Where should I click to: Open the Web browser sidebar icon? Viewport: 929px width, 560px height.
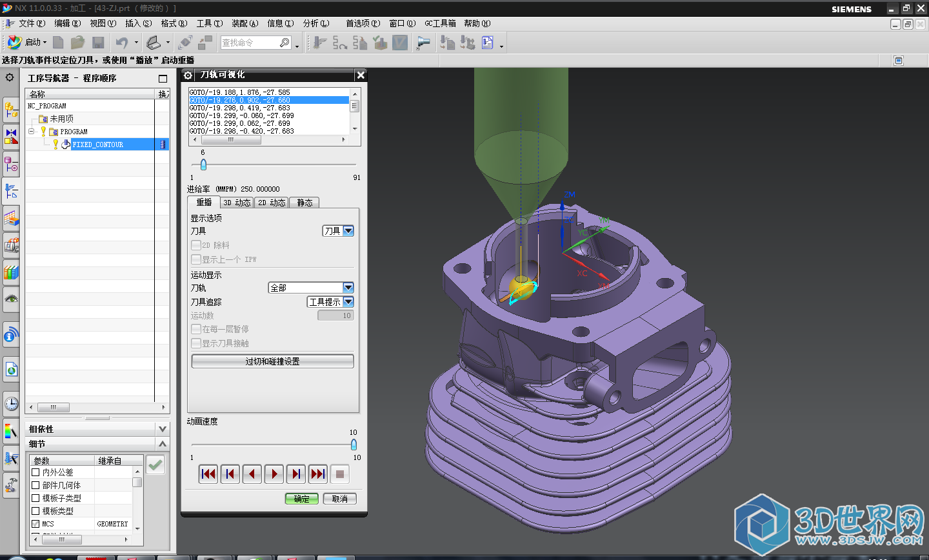pos(11,370)
